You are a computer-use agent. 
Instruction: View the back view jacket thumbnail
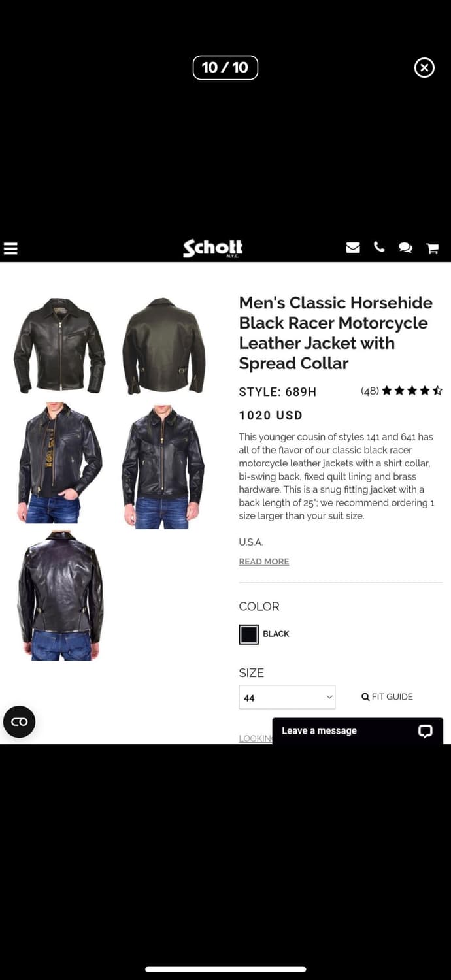pos(164,345)
